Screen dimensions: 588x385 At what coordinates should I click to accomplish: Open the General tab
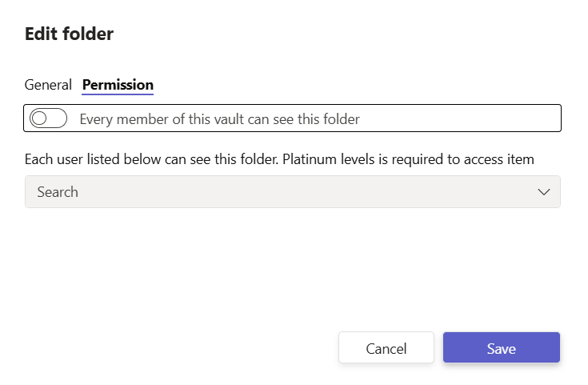pos(49,84)
